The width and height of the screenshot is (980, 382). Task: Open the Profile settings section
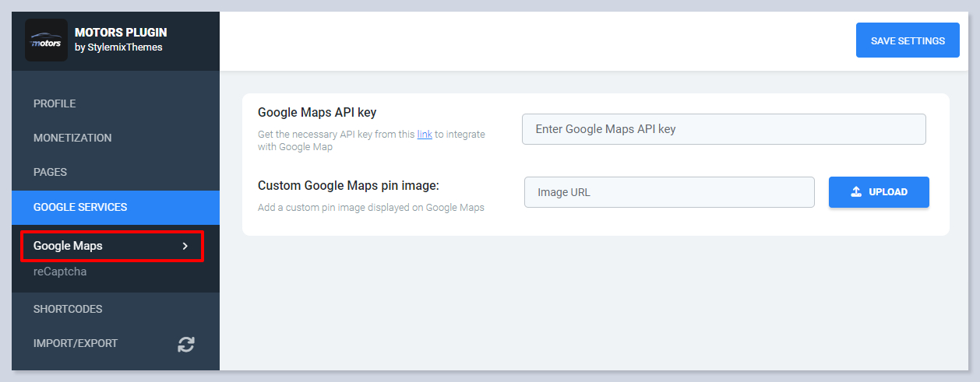(55, 103)
